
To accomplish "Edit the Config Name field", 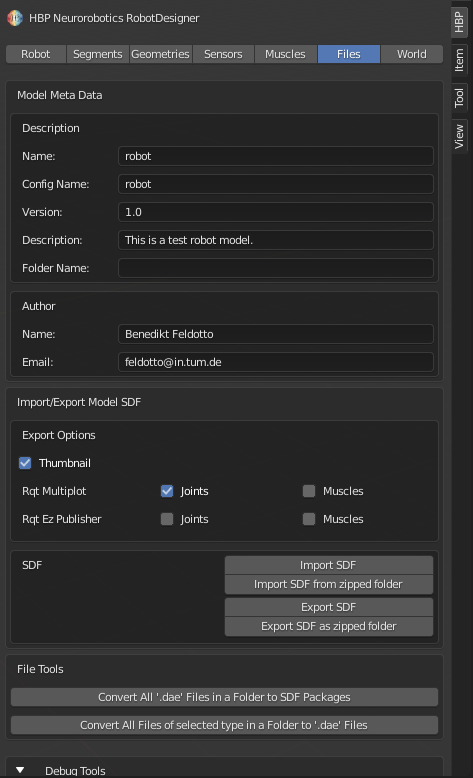I will (x=275, y=184).
